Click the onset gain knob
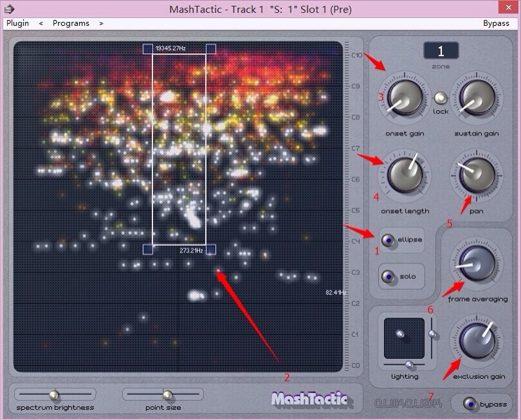 tap(405, 98)
